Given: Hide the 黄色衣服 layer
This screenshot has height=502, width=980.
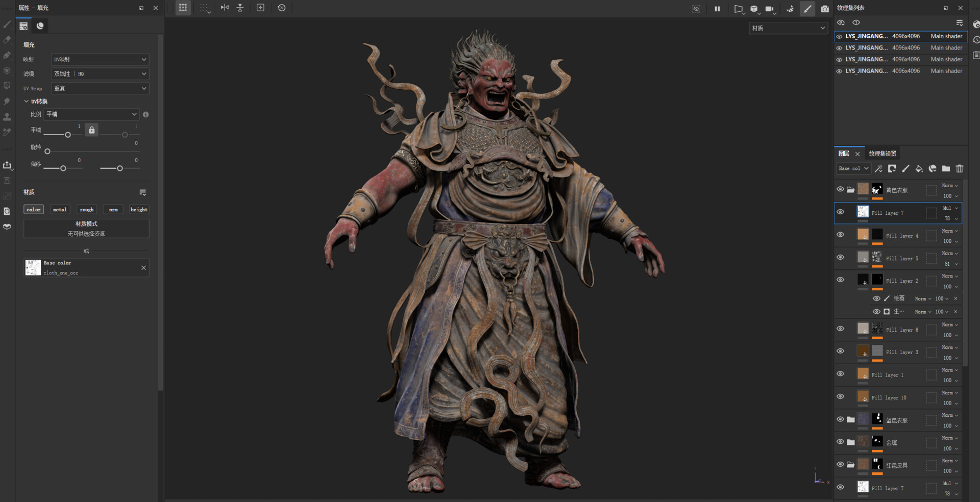Looking at the screenshot, I should pyautogui.click(x=841, y=189).
